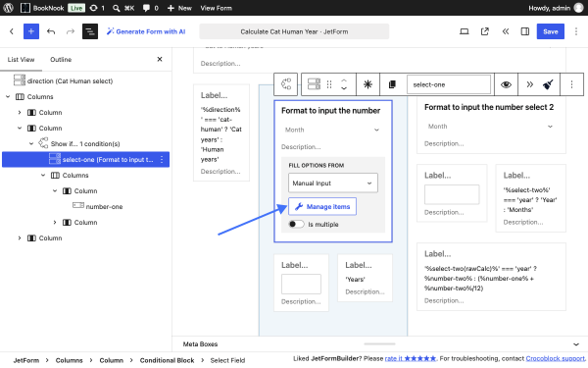This screenshot has width=588, height=368.
Task: Expand the last Column row
Action: pyautogui.click(x=20, y=238)
